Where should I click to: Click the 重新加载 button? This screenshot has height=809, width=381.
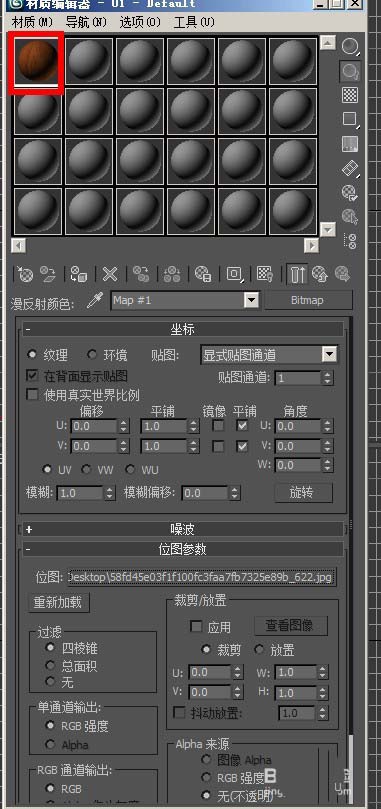(x=58, y=602)
